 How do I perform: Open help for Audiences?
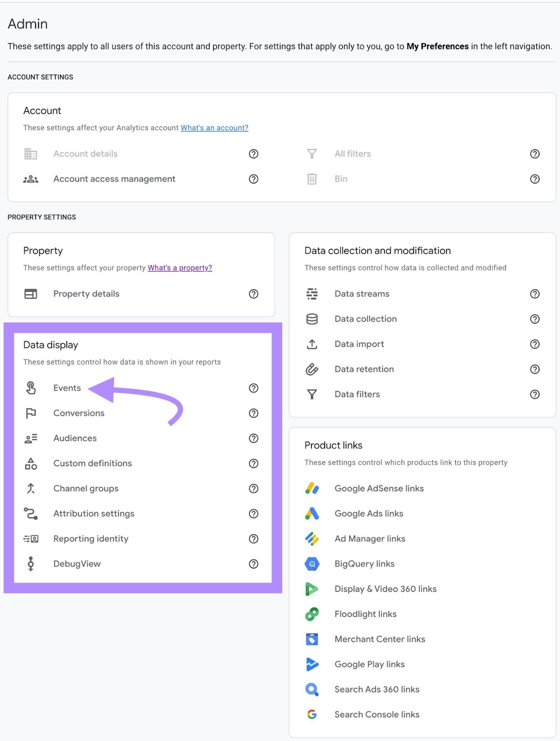click(253, 438)
